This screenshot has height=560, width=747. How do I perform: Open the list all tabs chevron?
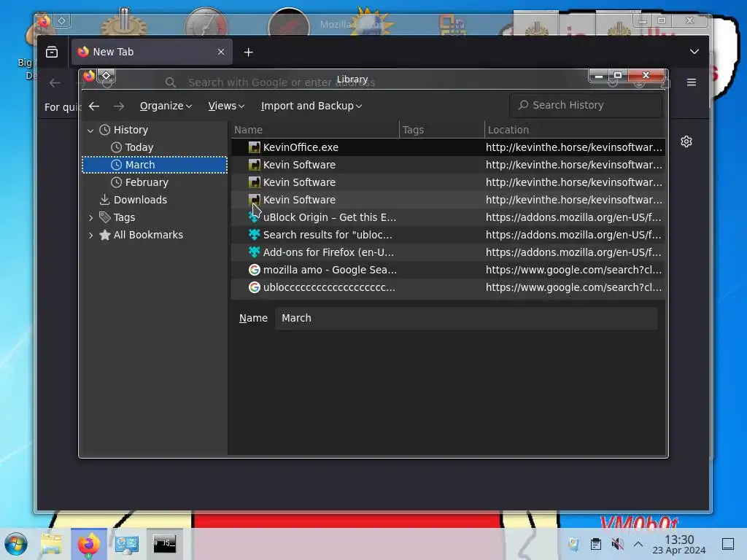point(694,52)
